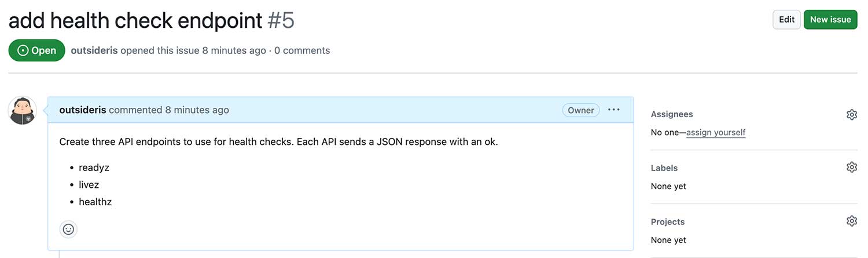The image size is (868, 258).
Task: Click the green Open status badge
Action: [x=36, y=50]
